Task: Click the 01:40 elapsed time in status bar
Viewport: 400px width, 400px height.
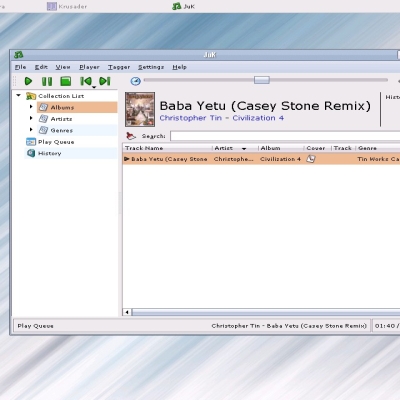Action: pos(385,326)
